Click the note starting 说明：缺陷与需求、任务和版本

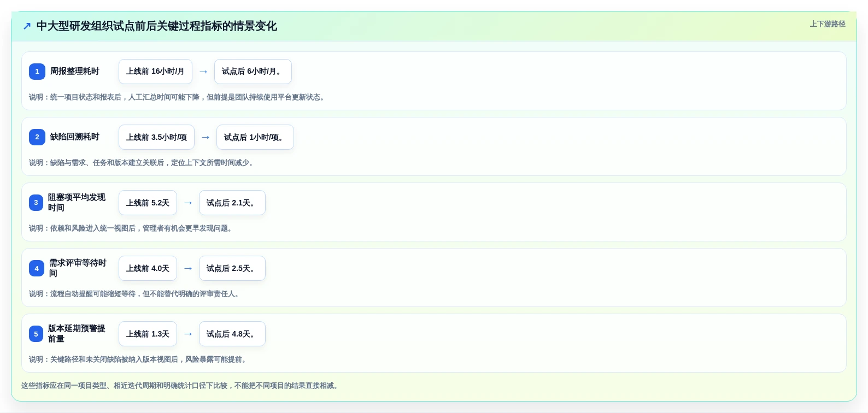tap(143, 163)
